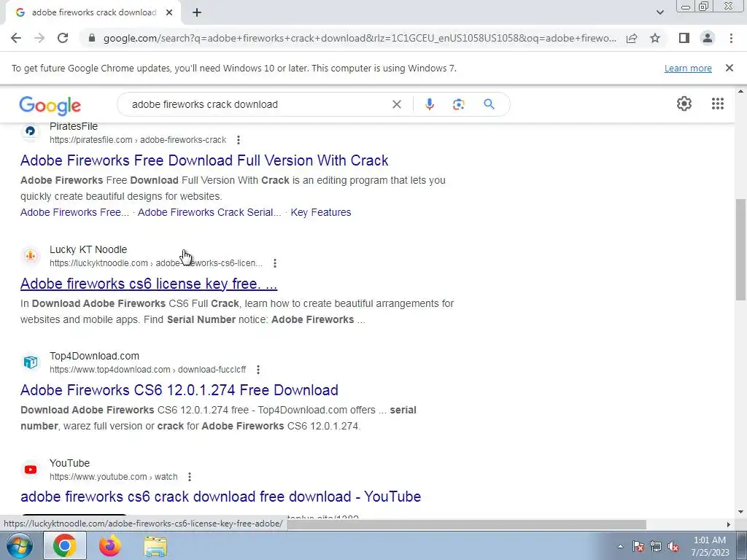This screenshot has width=747, height=560.
Task: Go back with the browser back arrow
Action: tap(16, 38)
